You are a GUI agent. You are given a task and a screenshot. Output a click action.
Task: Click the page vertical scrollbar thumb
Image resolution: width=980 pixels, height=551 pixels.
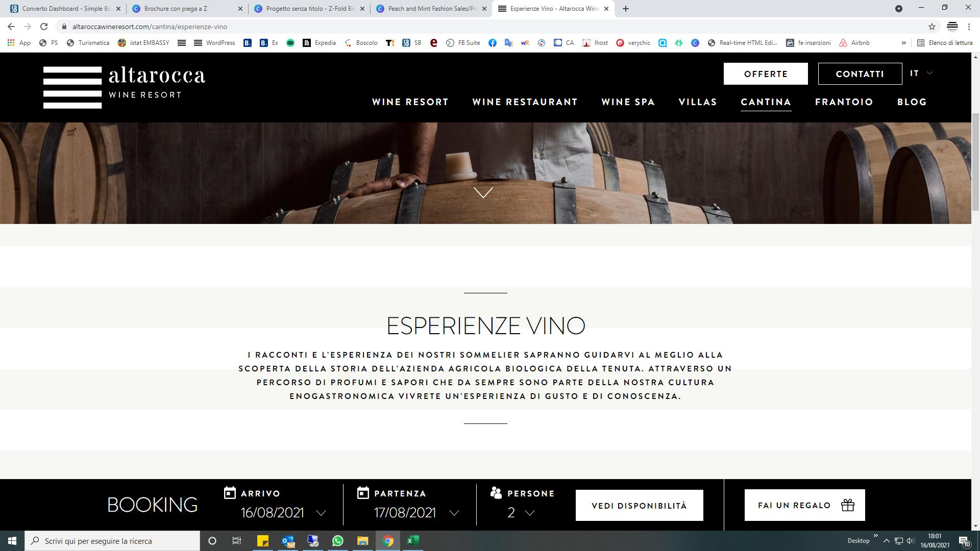[x=975, y=161]
